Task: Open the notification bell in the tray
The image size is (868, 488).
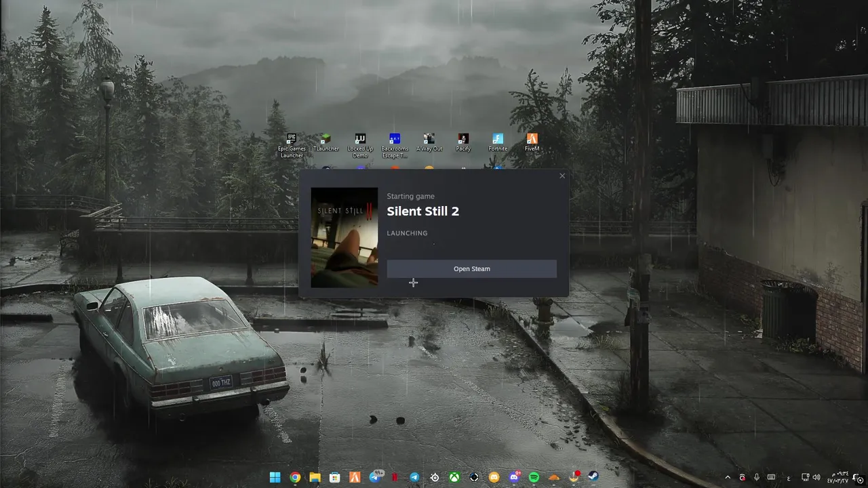Action: [858, 478]
